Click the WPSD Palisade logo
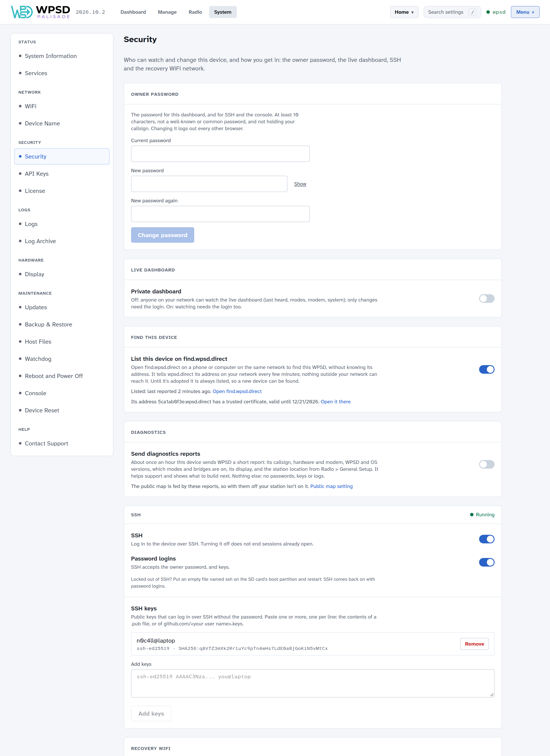This screenshot has width=550, height=756. pos(40,12)
